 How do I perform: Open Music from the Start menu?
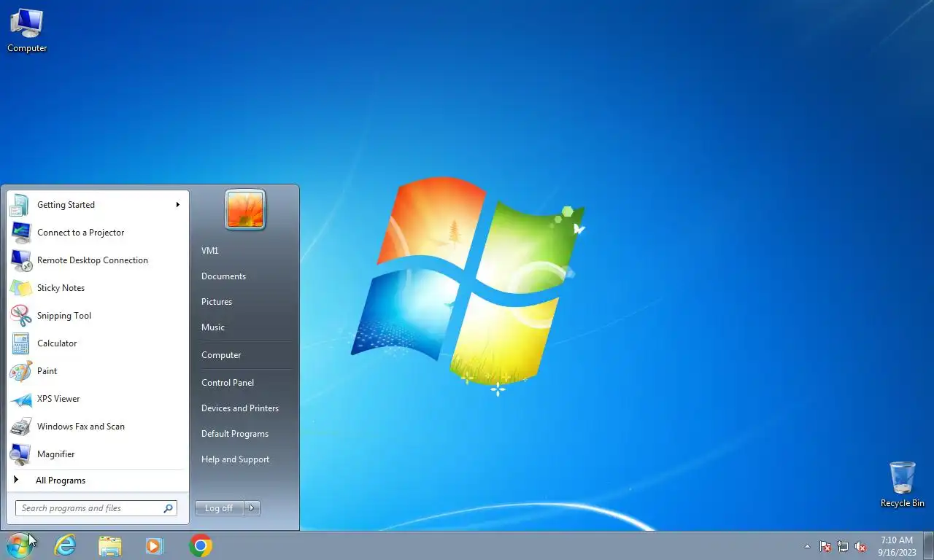[x=213, y=327]
